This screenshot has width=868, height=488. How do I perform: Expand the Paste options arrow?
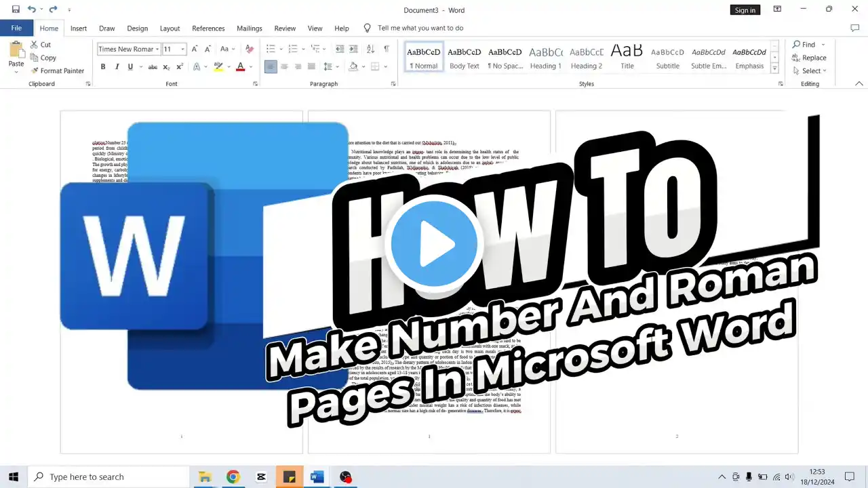(16, 72)
